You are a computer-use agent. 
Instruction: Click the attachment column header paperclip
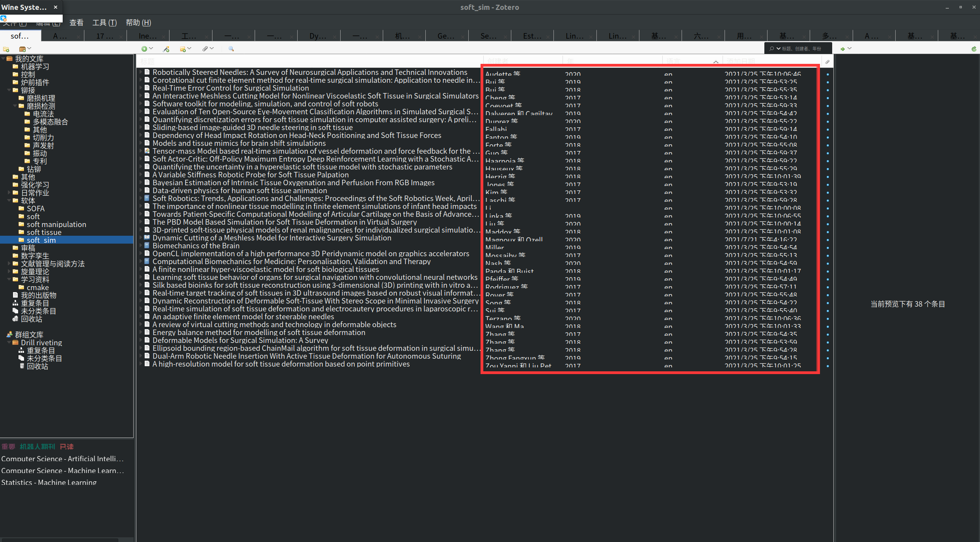[x=827, y=61]
